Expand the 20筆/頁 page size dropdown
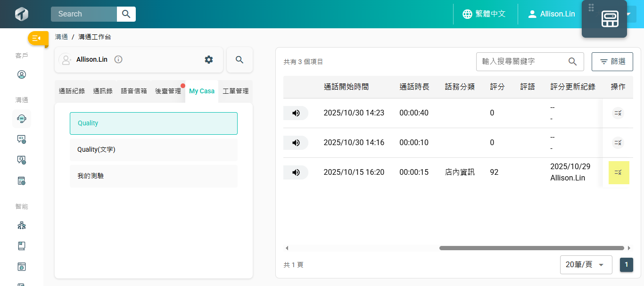This screenshot has width=644, height=286. point(586,265)
